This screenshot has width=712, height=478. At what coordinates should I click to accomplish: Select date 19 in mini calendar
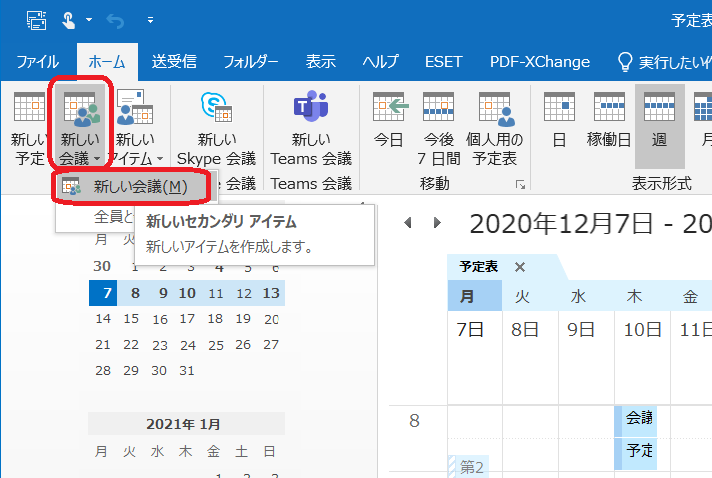(243, 319)
